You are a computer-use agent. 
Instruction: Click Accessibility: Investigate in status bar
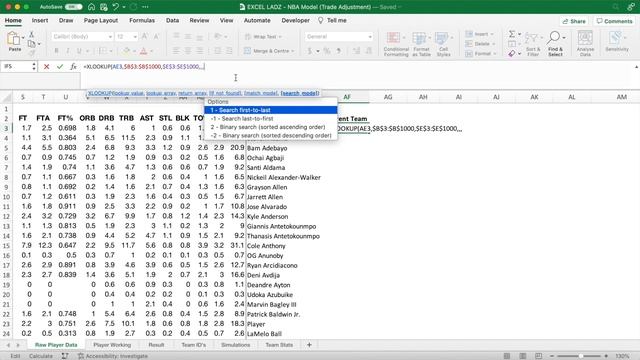(x=113, y=356)
